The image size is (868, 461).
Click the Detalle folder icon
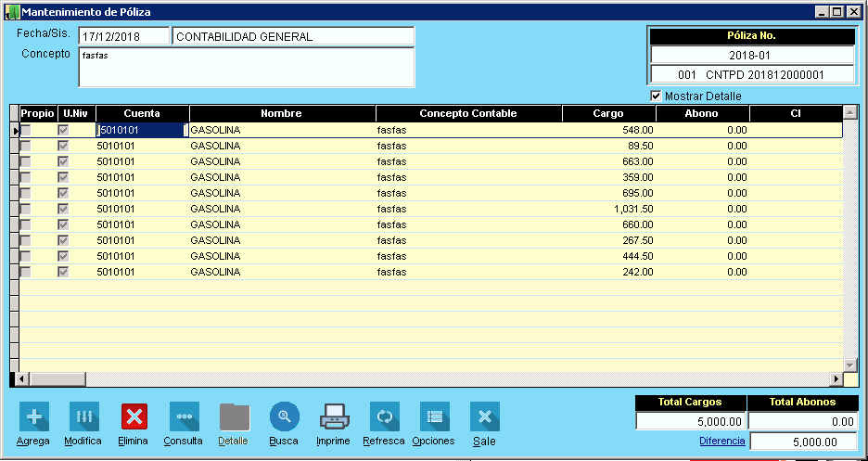pos(234,416)
